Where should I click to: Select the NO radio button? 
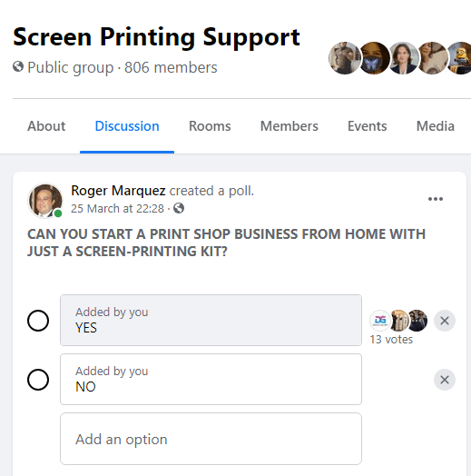(38, 380)
